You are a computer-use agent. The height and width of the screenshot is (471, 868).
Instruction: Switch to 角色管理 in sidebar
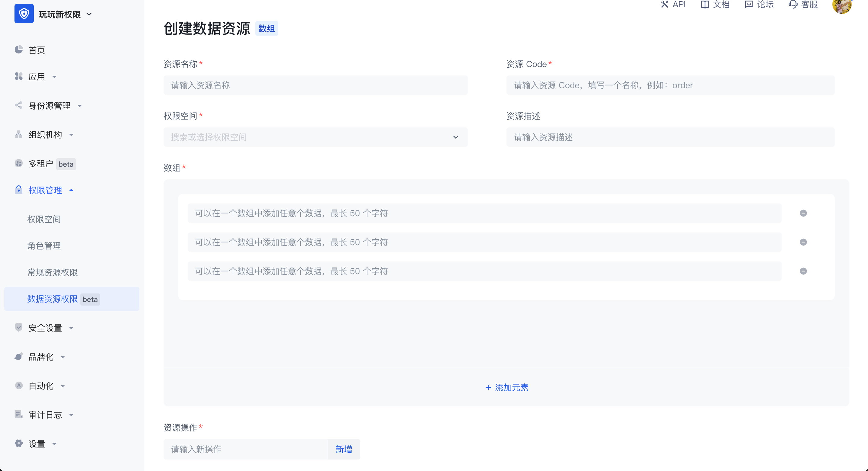pos(44,245)
